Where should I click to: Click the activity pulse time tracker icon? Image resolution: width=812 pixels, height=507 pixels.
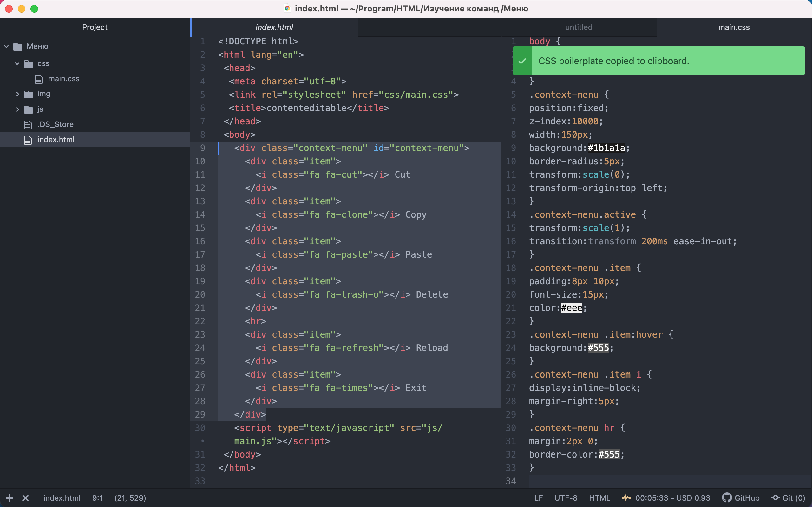coord(626,498)
